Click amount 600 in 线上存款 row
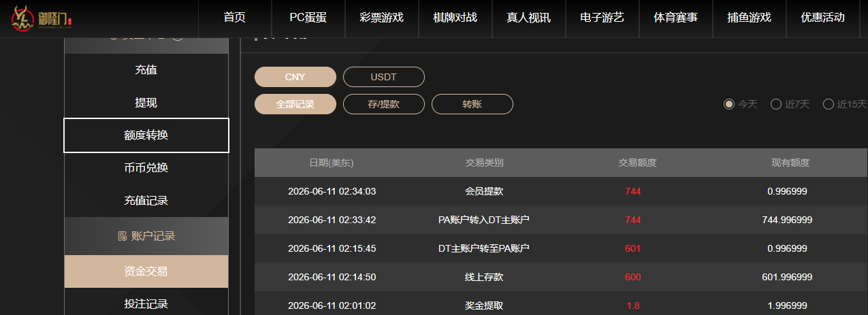This screenshot has width=868, height=315. pos(632,277)
